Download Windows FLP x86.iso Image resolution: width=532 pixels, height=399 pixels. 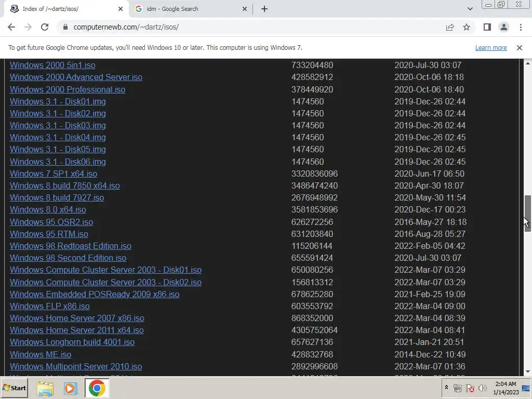[x=50, y=307]
